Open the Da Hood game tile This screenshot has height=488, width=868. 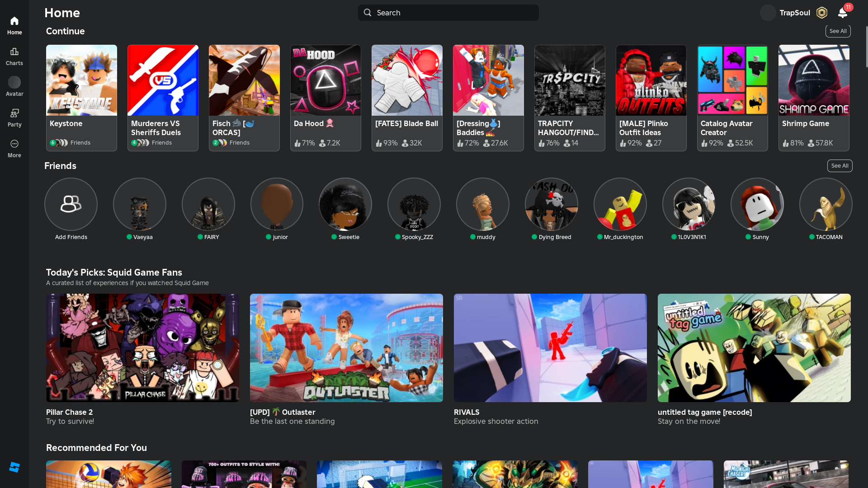325,80
